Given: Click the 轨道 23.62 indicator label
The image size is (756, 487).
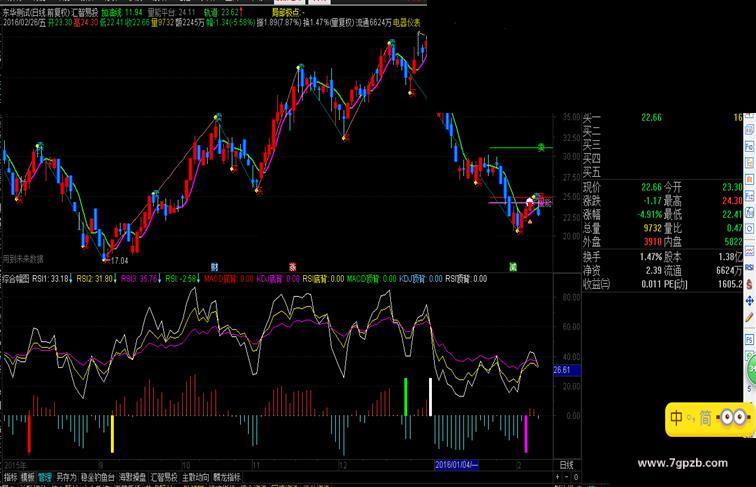Looking at the screenshot, I should pyautogui.click(x=222, y=12).
